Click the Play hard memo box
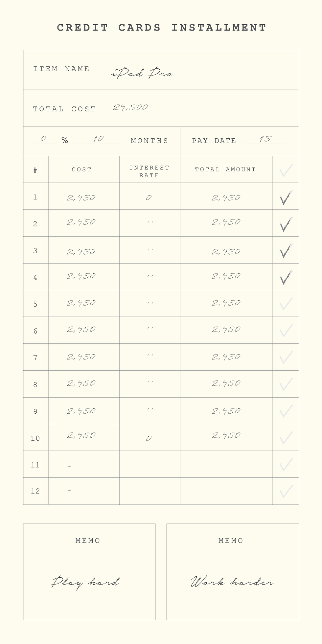 click(89, 572)
